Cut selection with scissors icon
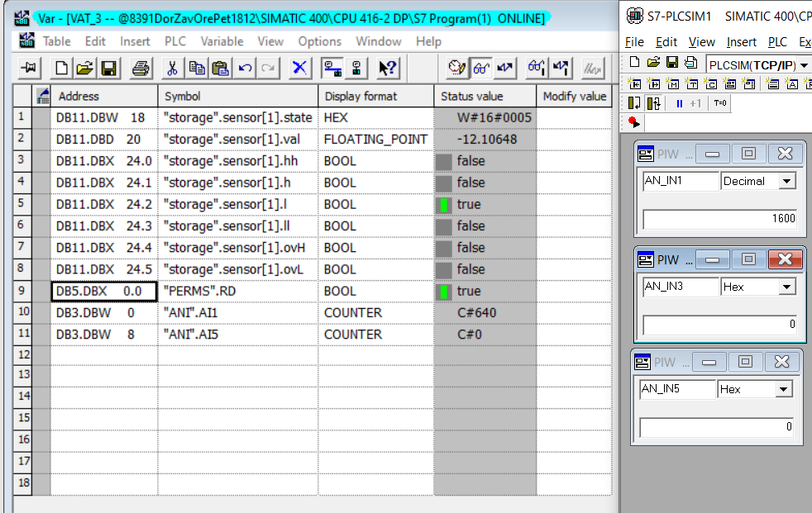Screen dimensions: 812x513 (x=173, y=69)
